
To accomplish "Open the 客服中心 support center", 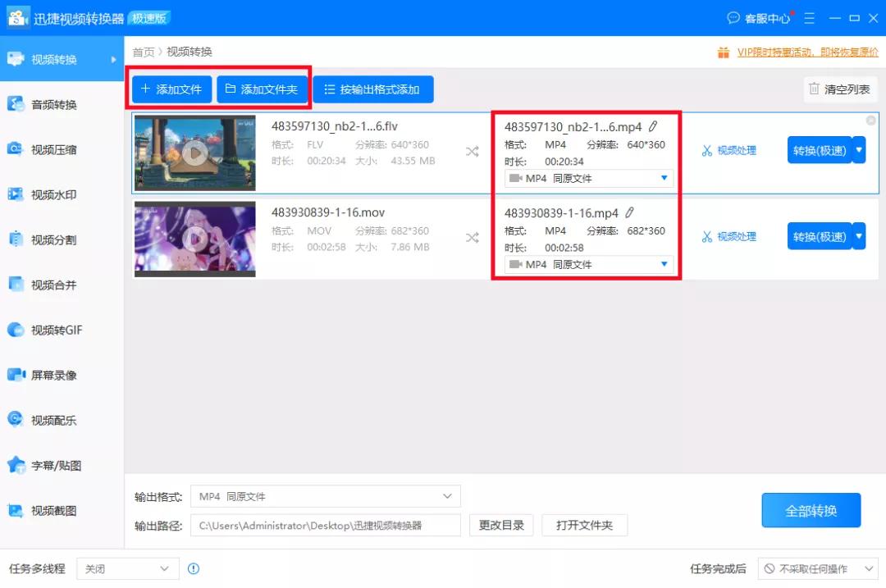I will coord(759,17).
